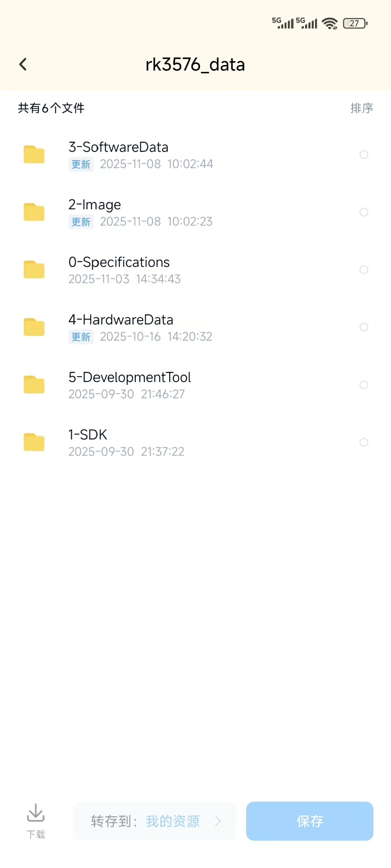Open the 5-DevelopmentTool folder icon
Screen dimensions: 391x868
(x=34, y=385)
